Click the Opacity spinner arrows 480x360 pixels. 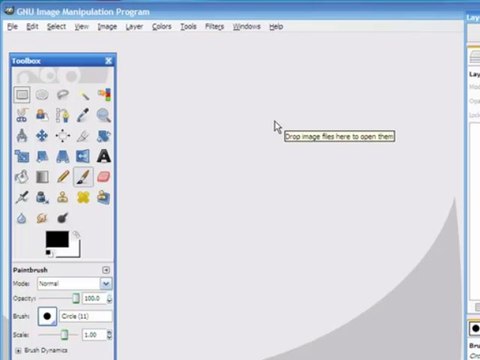pos(109,299)
